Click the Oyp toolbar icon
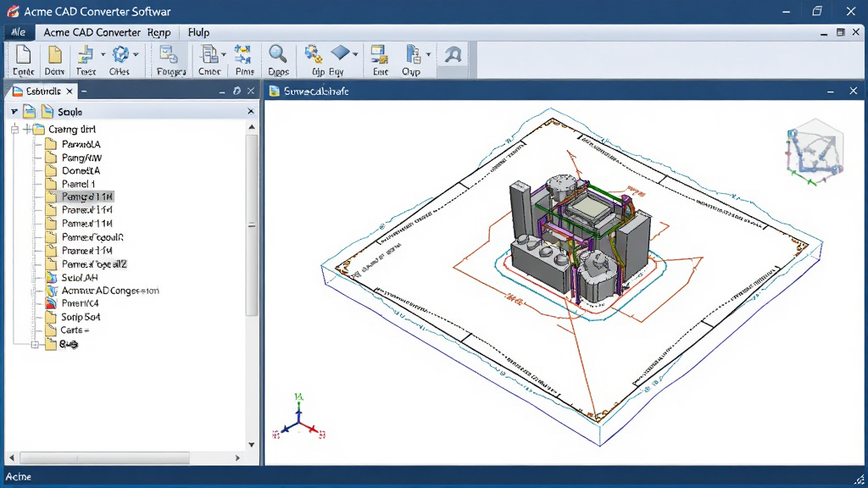 [x=413, y=55]
